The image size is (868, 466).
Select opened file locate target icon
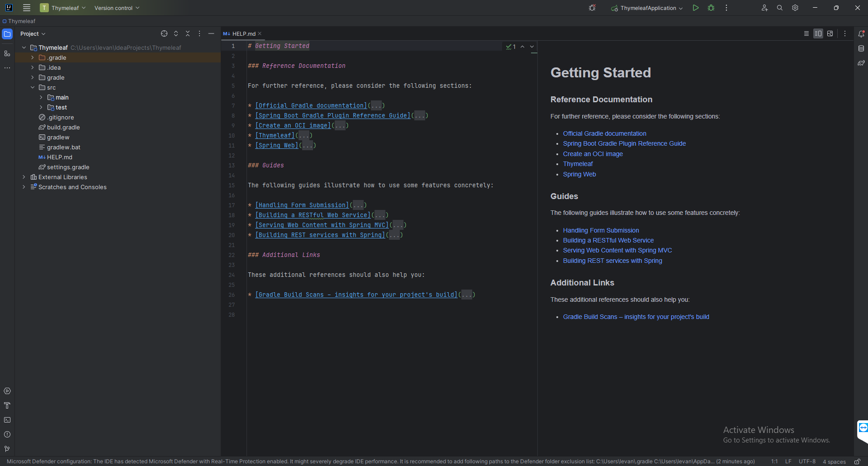164,33
